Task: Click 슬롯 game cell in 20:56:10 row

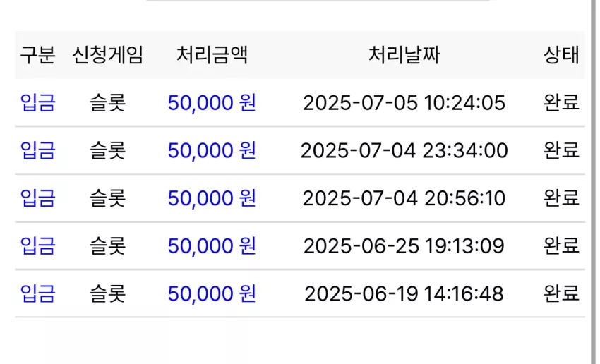Action: tap(107, 198)
